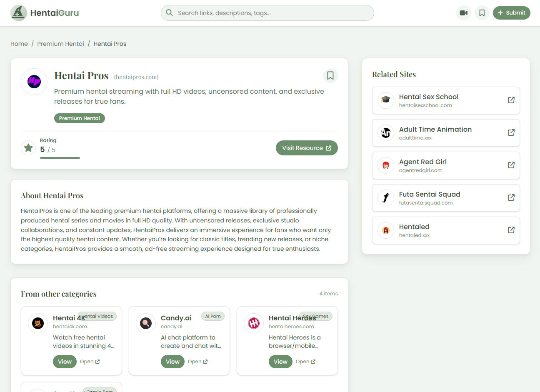This screenshot has height=392, width=540.
Task: Click the Hentai 4K card icon
Action: click(x=38, y=323)
